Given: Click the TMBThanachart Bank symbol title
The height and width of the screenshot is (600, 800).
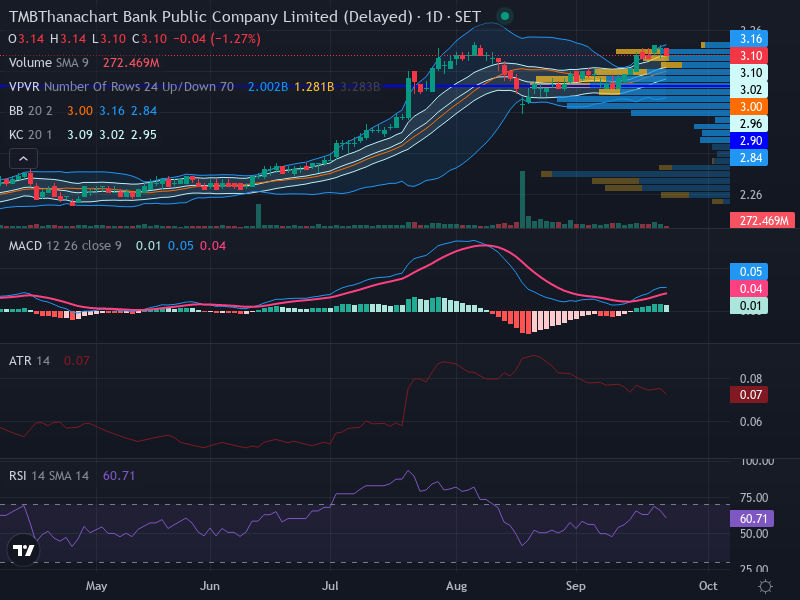Looking at the screenshot, I should point(211,17).
